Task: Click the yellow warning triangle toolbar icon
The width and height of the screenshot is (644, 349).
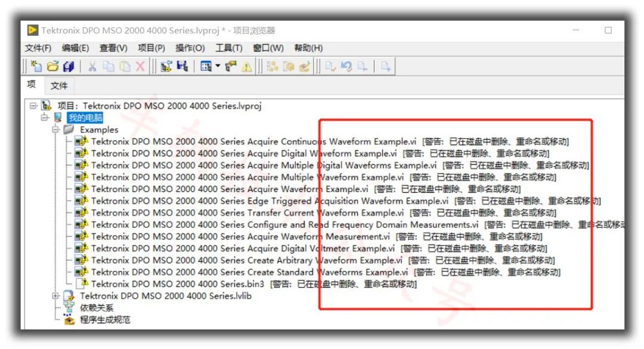Action: pyautogui.click(x=246, y=66)
